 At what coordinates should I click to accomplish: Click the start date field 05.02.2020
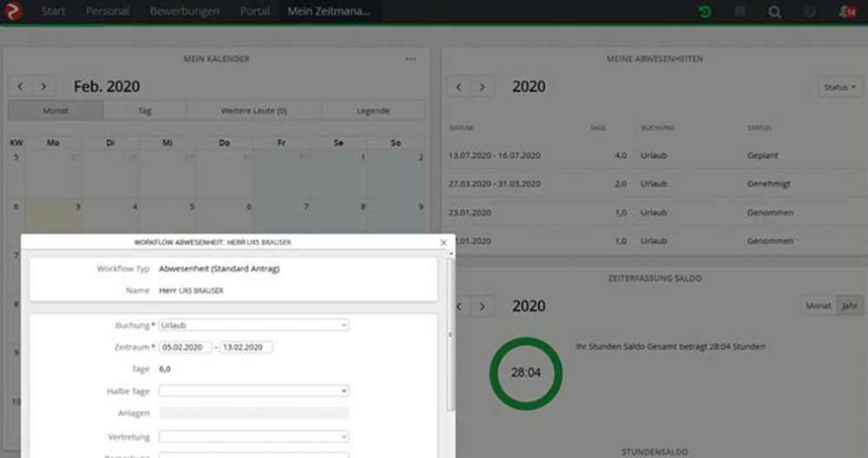coord(185,347)
